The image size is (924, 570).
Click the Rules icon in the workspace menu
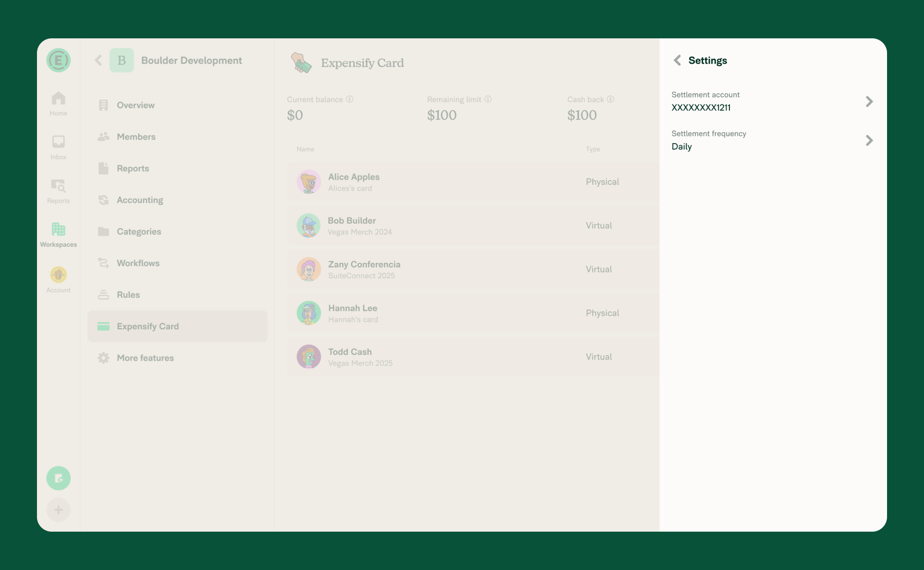103,294
